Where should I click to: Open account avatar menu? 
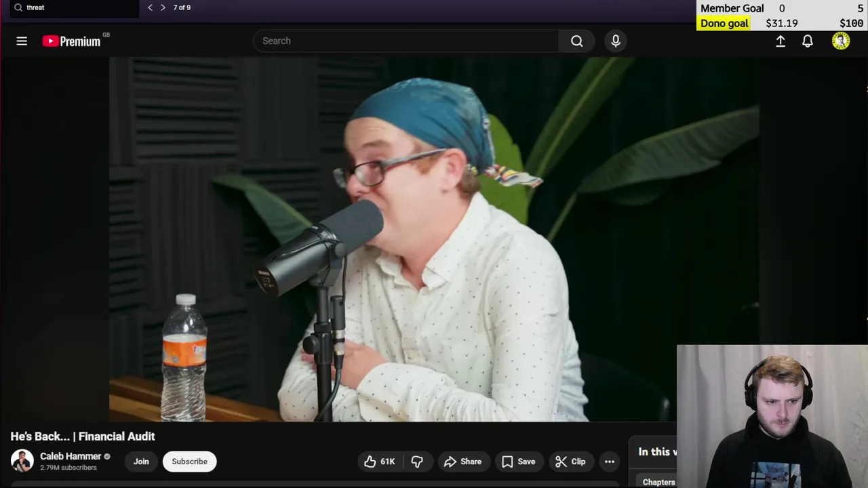click(841, 41)
